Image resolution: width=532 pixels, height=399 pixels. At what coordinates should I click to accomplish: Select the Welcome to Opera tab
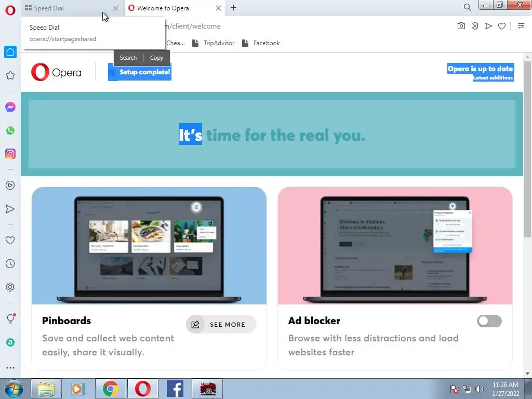tap(175, 8)
